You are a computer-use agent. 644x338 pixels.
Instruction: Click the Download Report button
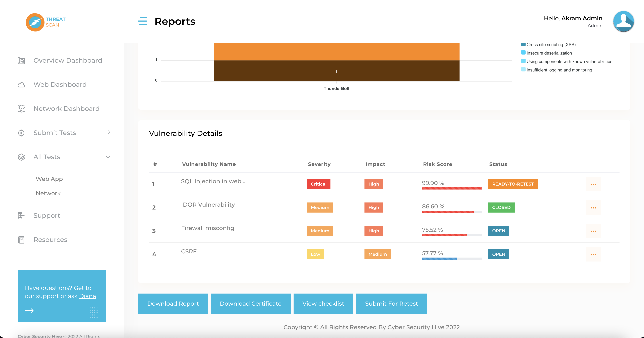[173, 303]
